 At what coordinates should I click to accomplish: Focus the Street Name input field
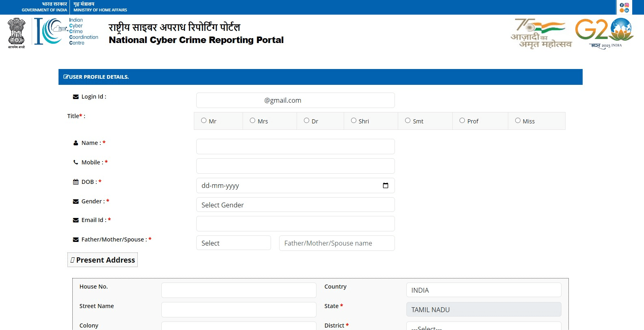pos(239,310)
